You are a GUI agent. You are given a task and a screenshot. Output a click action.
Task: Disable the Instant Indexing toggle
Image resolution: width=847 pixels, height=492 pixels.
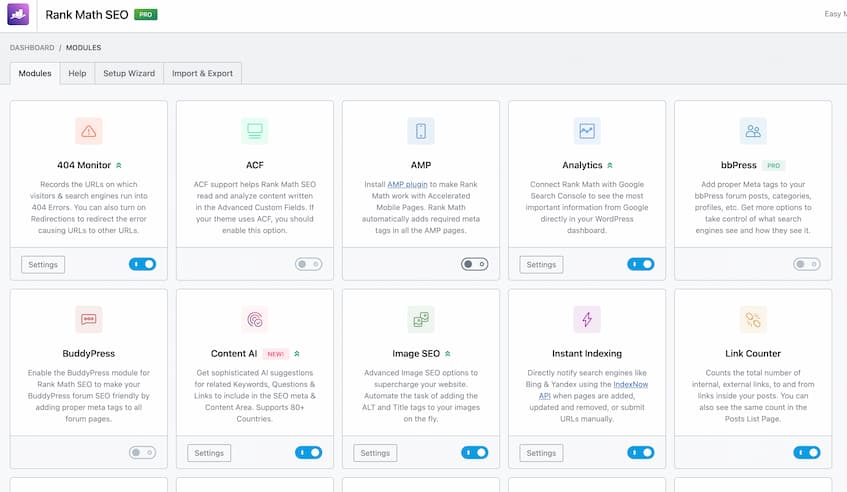[x=641, y=453]
